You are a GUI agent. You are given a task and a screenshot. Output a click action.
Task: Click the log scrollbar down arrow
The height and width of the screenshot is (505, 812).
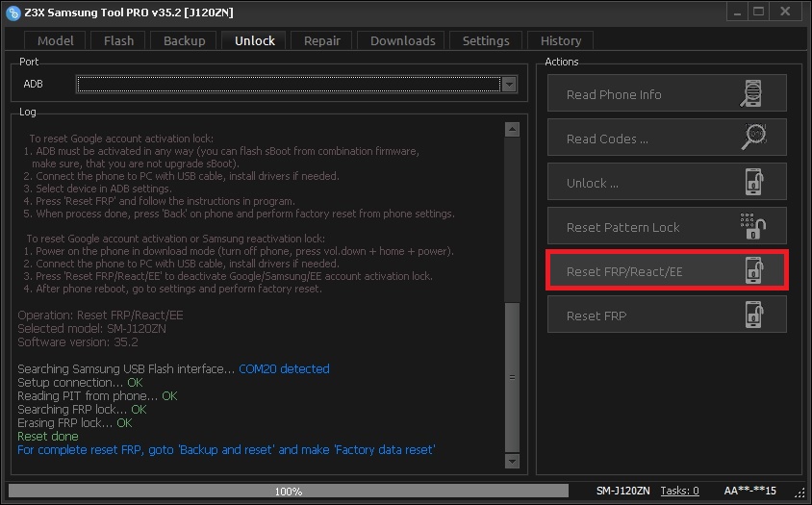512,461
